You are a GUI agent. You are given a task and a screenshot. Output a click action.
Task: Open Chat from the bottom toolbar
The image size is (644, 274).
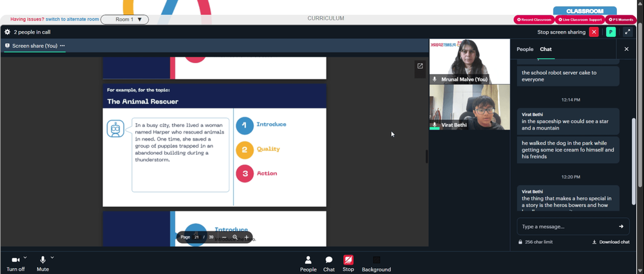coord(329,264)
